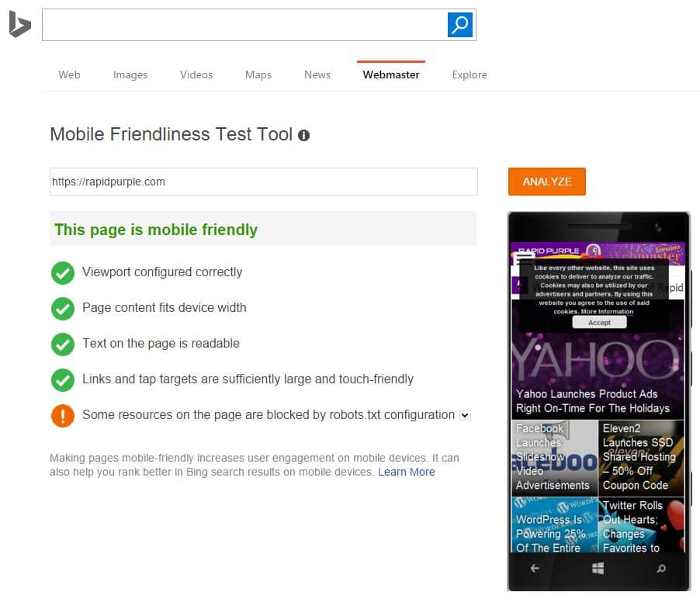Tap the Twitter Rolls Out Hearts tile
Viewport: 700px width, 599px height.
tap(641, 525)
